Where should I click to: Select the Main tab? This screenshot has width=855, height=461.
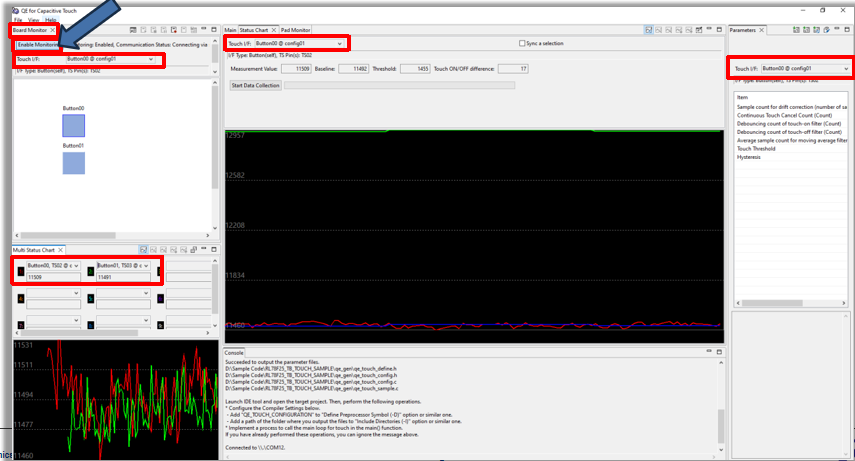pos(231,30)
